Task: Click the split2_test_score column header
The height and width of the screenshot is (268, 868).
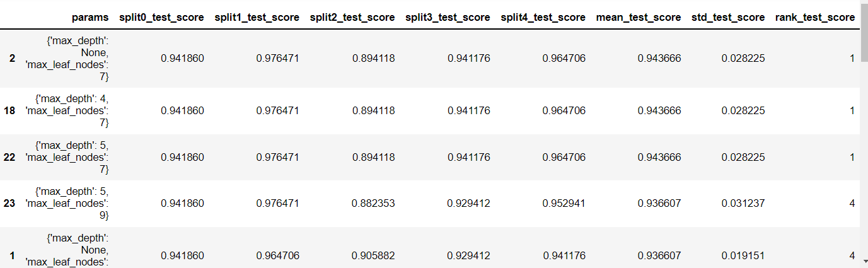Action: [352, 17]
